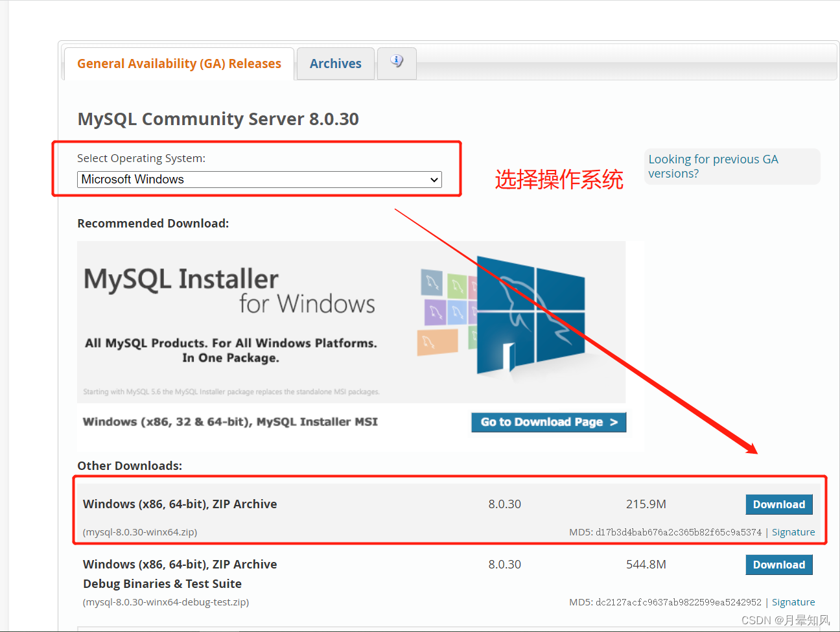The height and width of the screenshot is (632, 840).
Task: Click the first 'Windows (x86, 64-bit), ZIP Archive' title
Action: (180, 504)
